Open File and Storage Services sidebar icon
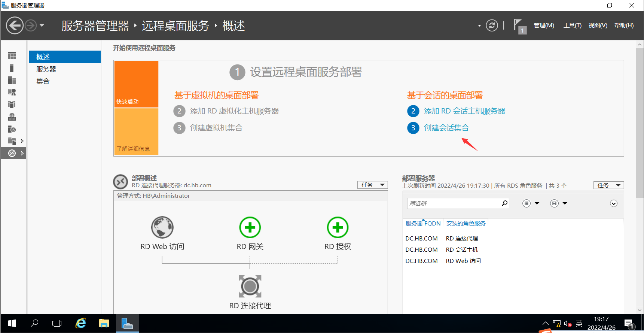The width and height of the screenshot is (644, 333). (x=12, y=141)
